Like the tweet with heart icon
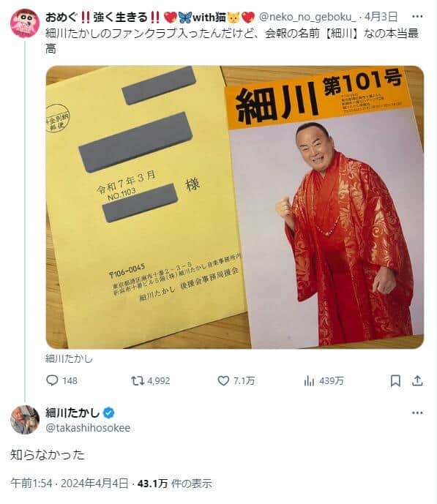The image size is (437, 504). (223, 381)
